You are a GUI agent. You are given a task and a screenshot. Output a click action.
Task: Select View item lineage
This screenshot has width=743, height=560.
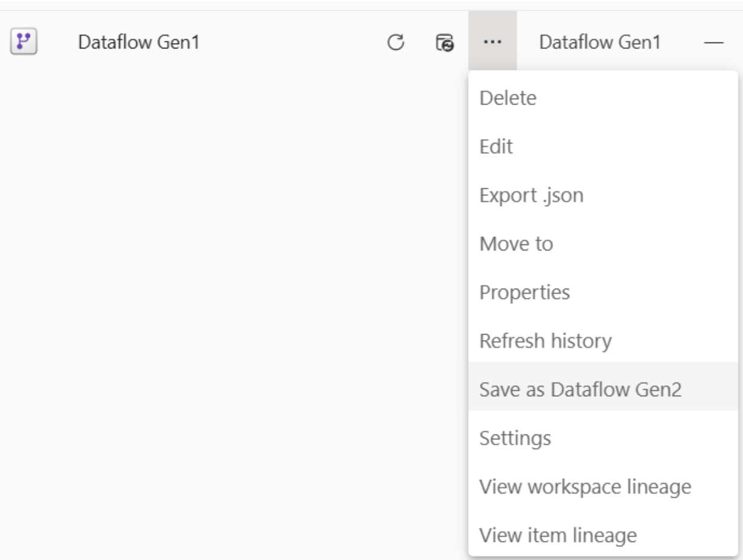pos(603,535)
